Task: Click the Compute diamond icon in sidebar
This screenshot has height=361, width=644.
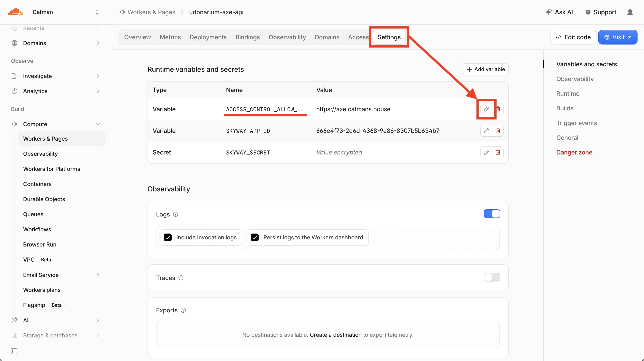Action: pos(14,124)
